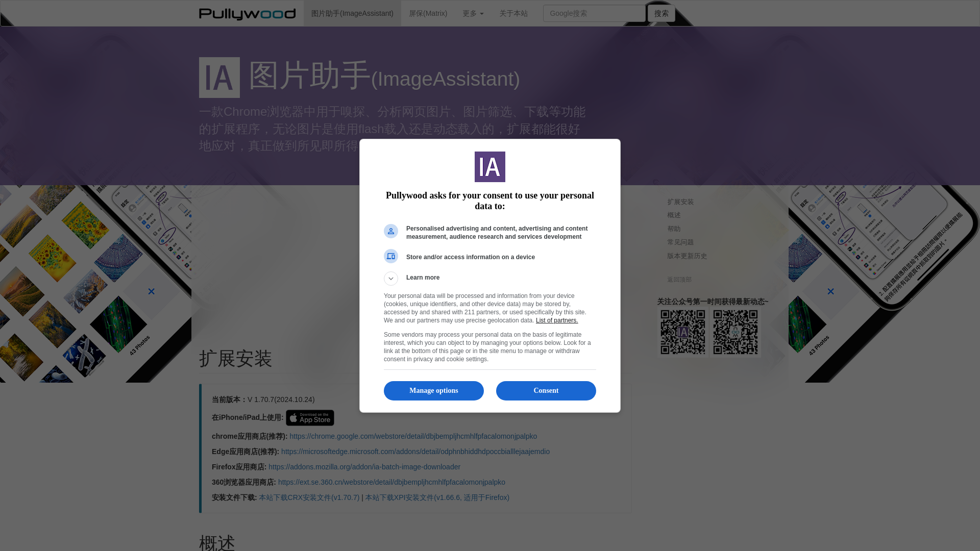The image size is (980, 551).
Task: Open the List of partners link
Action: point(557,320)
